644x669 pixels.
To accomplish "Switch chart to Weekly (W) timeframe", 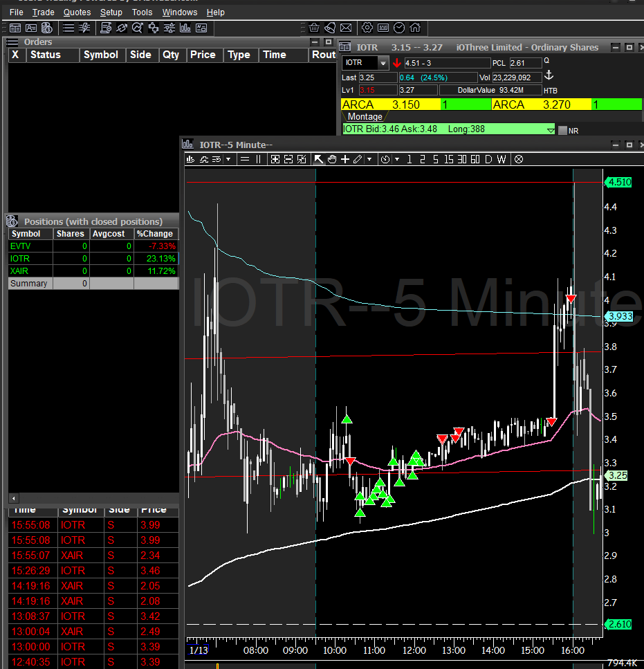I will click(x=502, y=160).
